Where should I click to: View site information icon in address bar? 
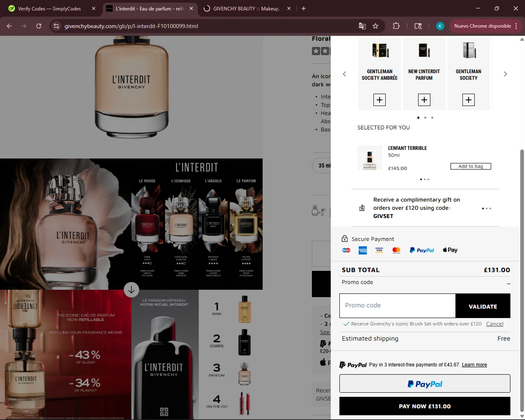(x=56, y=26)
